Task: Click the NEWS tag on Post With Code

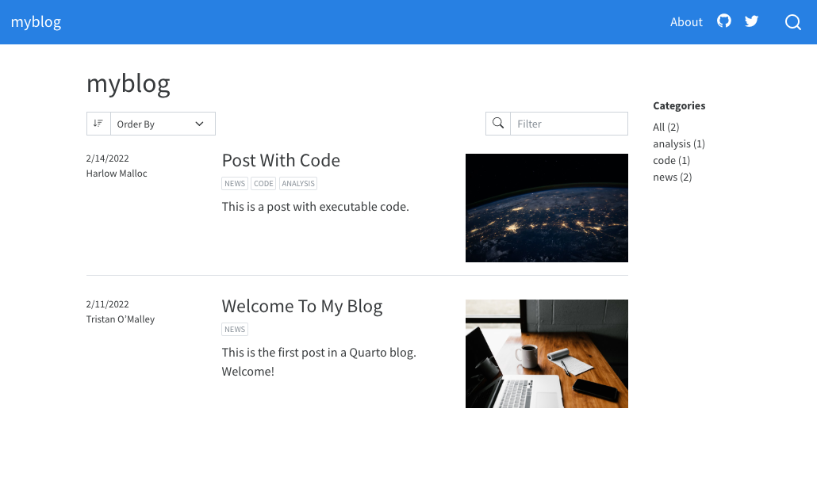Action: click(235, 183)
